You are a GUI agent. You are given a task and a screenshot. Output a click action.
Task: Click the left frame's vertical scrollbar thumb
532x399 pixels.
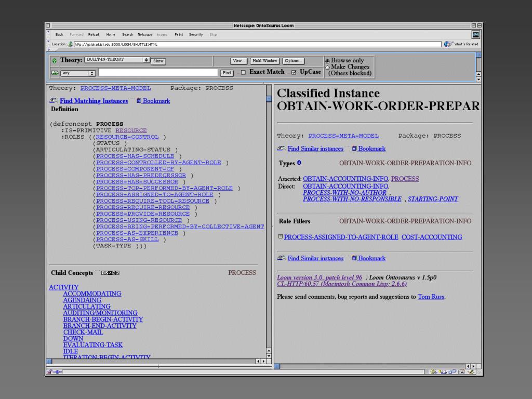(269, 99)
